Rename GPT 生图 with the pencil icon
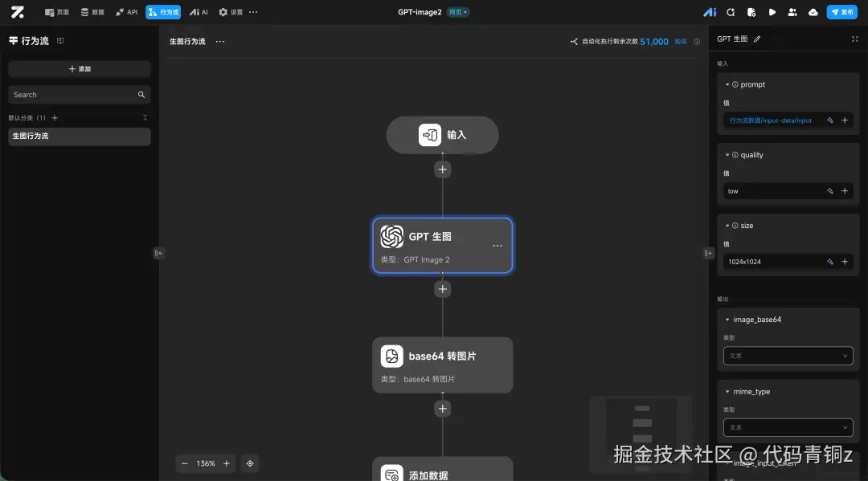 (x=757, y=39)
